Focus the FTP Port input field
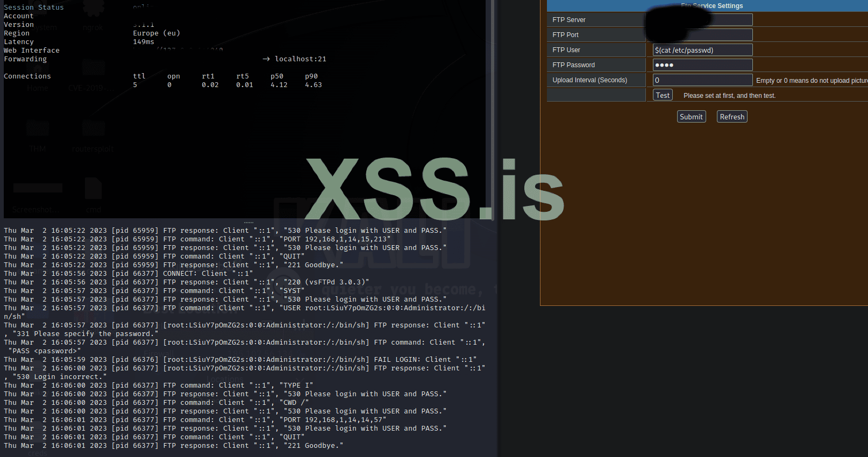Image resolution: width=868 pixels, height=457 pixels. (702, 35)
